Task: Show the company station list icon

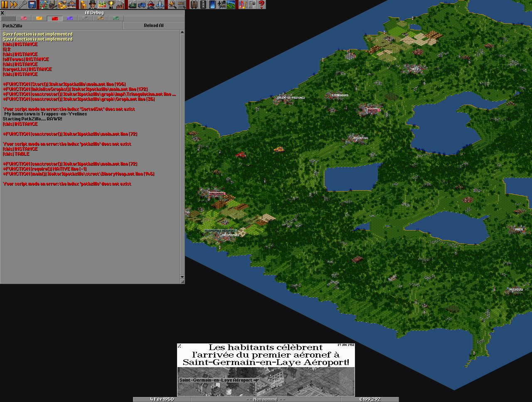Action: click(71, 5)
